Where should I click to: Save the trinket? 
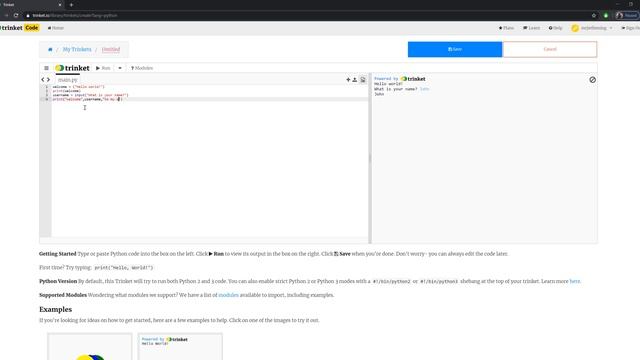[x=455, y=49]
